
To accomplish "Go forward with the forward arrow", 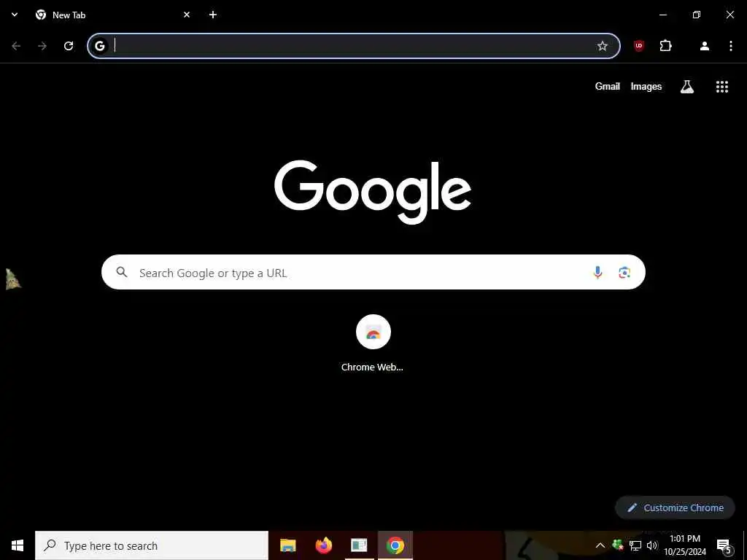I will pyautogui.click(x=42, y=46).
